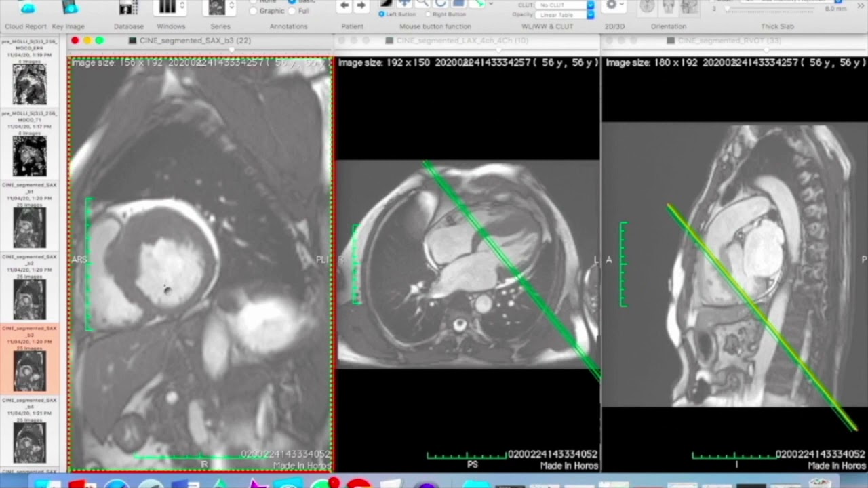The image size is (868, 488).
Task: Open the Cloud Report tool
Action: point(27,8)
